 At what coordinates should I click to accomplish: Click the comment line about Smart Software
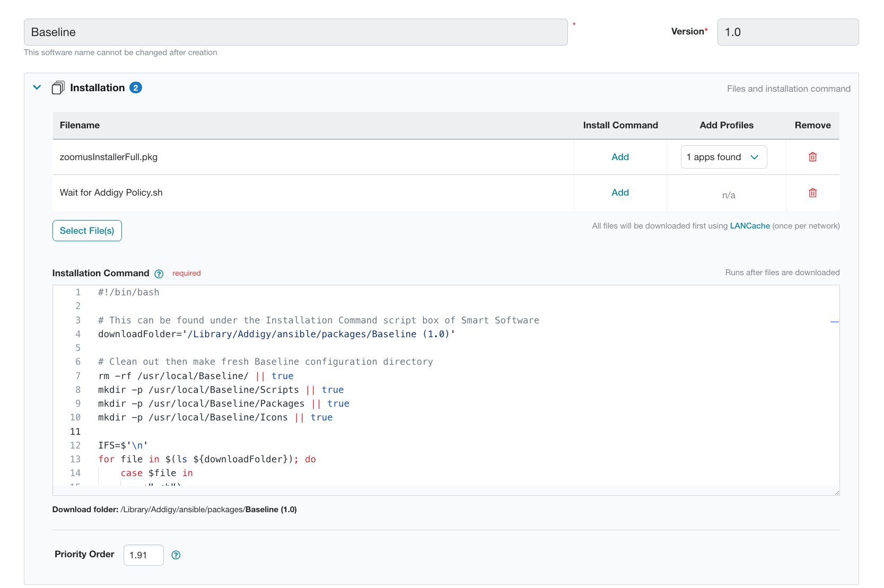pos(318,320)
